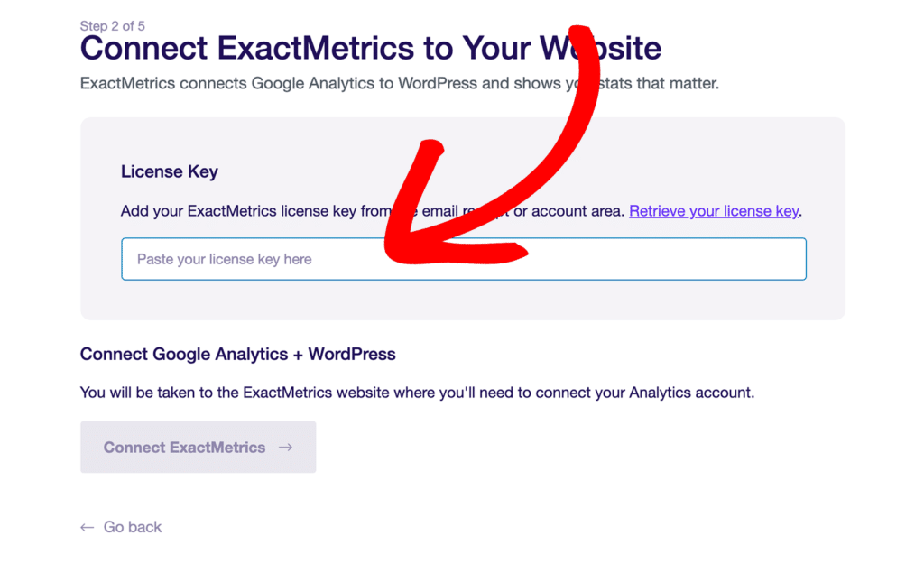Click the placeholder text in the license field
Image resolution: width=924 pixels, height=573 pixels.
tap(225, 259)
